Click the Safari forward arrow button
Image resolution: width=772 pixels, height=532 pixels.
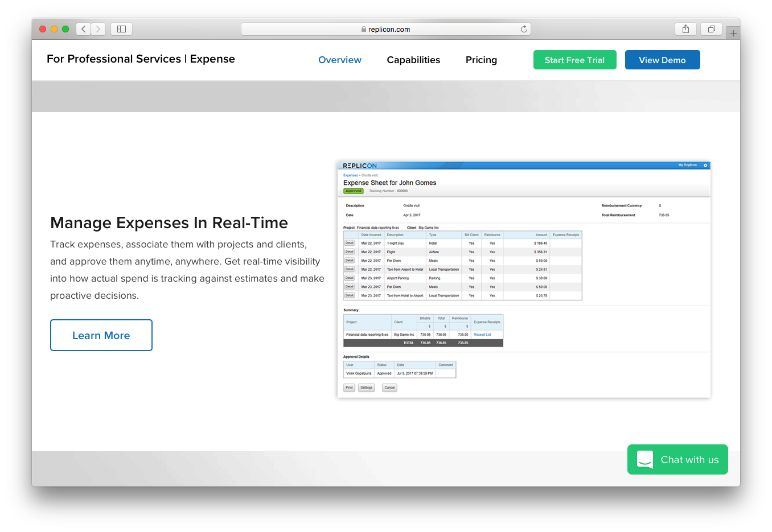click(x=98, y=29)
